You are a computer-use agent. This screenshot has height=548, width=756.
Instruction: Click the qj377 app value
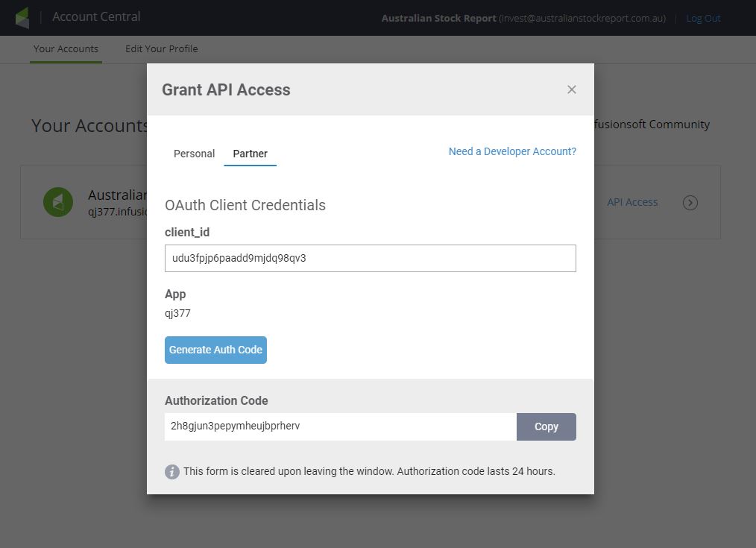(177, 313)
